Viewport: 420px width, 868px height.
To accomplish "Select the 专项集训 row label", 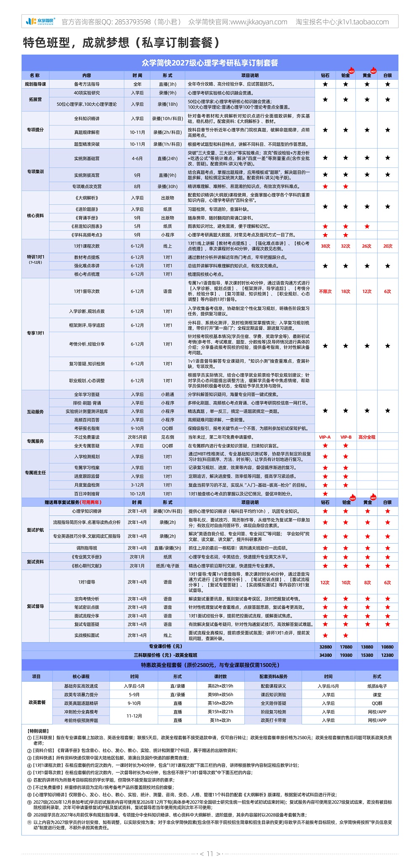I will (x=35, y=171).
